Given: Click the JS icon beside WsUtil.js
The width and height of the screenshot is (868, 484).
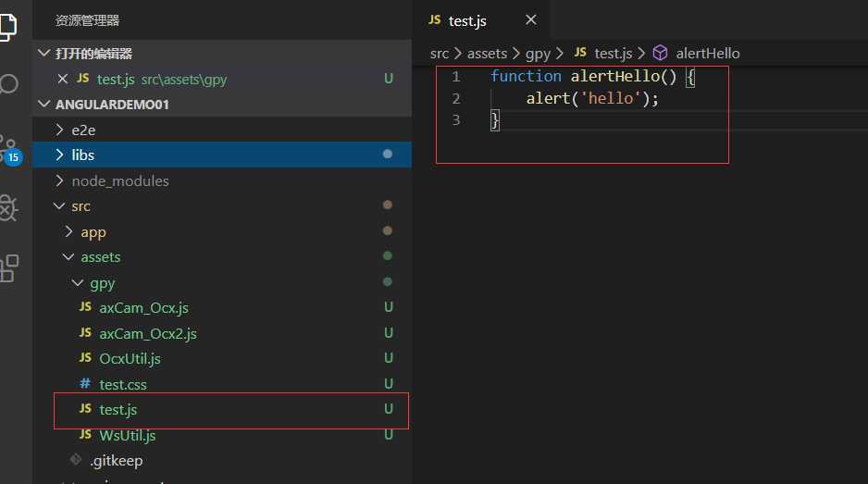Looking at the screenshot, I should 85,434.
